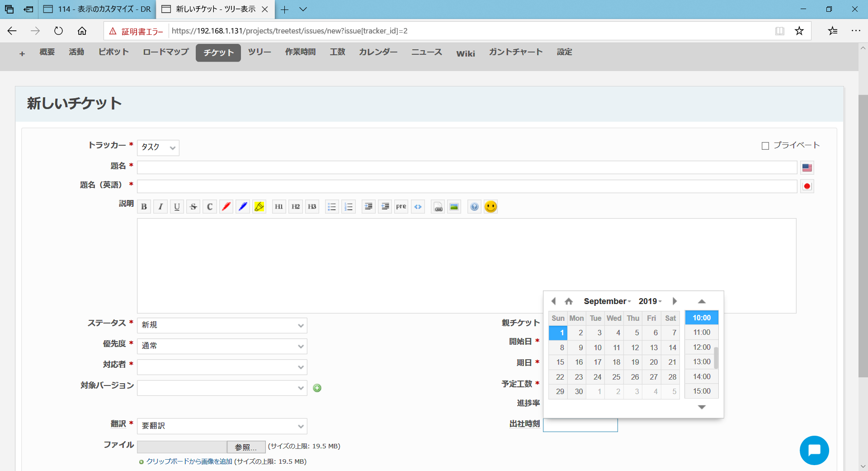Expand the ステータス dropdown

pos(222,325)
